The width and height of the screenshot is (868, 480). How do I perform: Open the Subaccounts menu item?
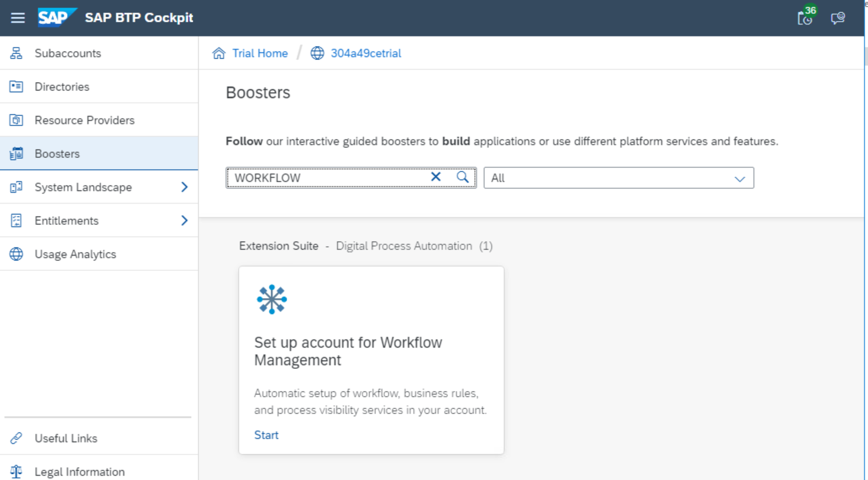click(99, 53)
